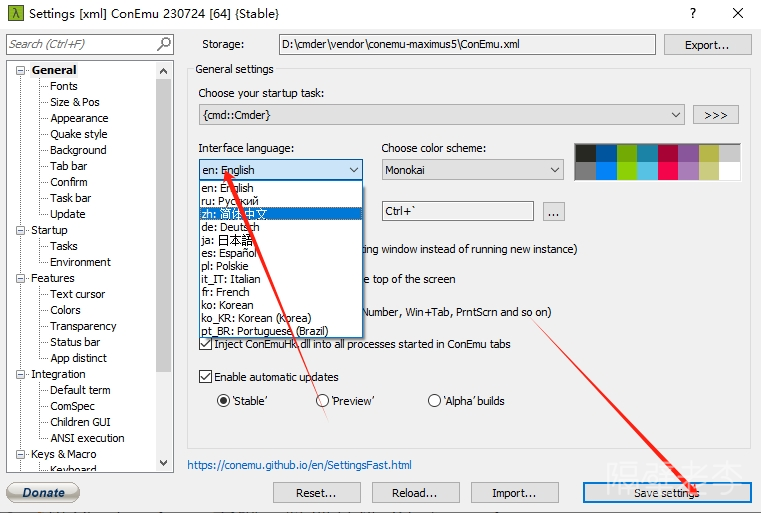Open the Monokai color scheme dropdown
This screenshot has height=513, width=761.
coord(473,170)
